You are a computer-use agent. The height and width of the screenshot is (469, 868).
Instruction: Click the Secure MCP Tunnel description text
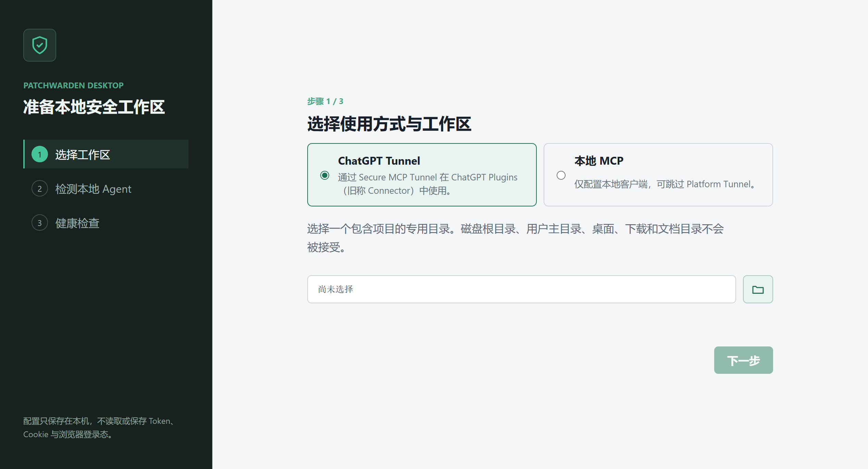pos(427,184)
